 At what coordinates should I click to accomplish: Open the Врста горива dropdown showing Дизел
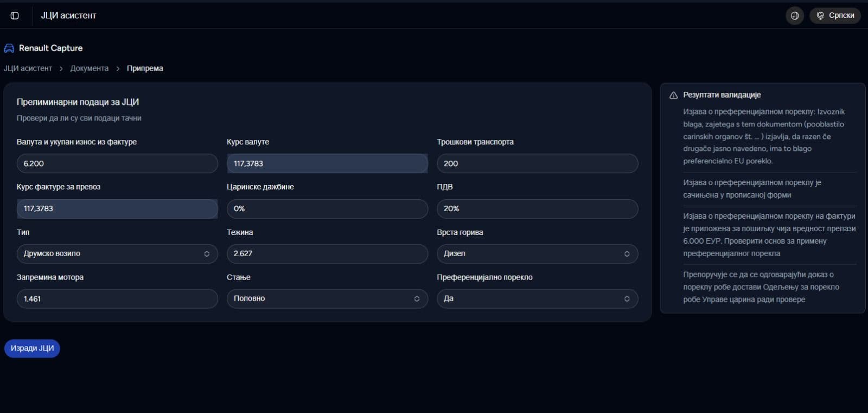(x=537, y=254)
